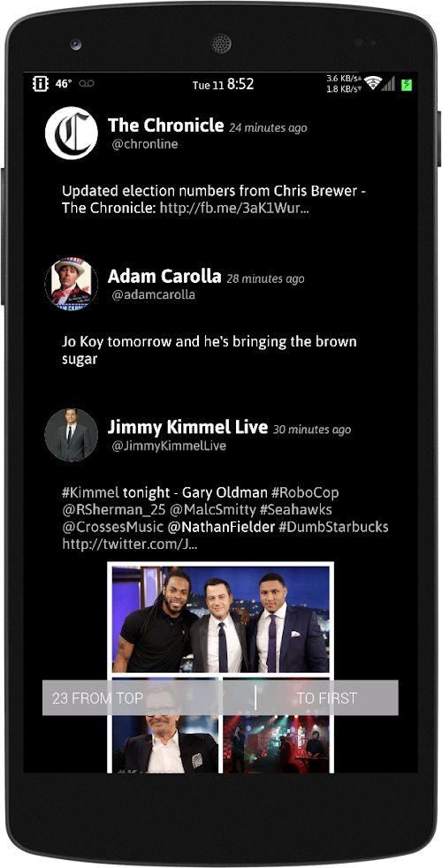Tap the notification icon beside 46°
Viewport: 442px width, 868px height.
41,84
